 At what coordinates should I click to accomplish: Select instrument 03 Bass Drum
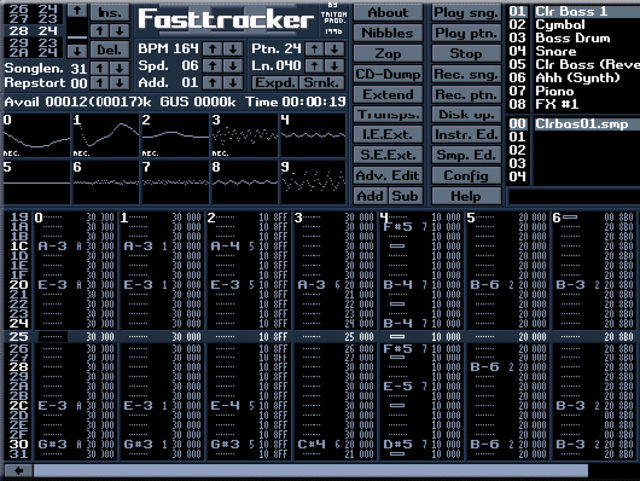pos(587,38)
